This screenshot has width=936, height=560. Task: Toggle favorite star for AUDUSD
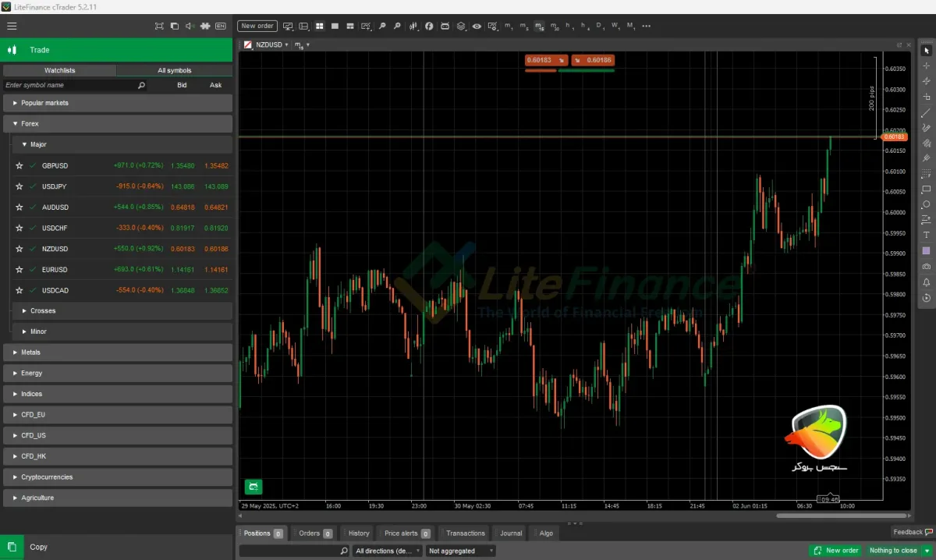click(x=19, y=207)
